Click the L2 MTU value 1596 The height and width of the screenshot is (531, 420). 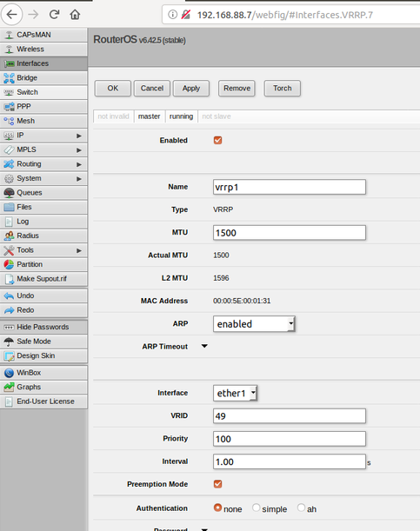click(221, 278)
